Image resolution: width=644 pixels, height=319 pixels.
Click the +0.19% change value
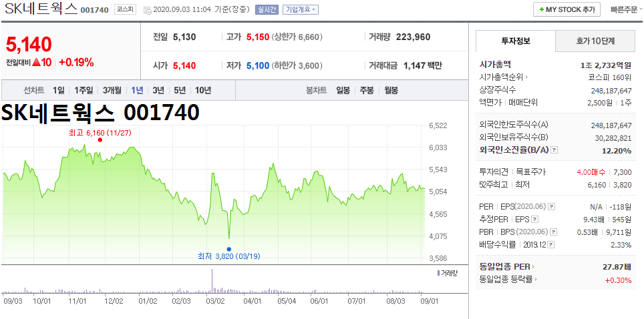point(76,63)
